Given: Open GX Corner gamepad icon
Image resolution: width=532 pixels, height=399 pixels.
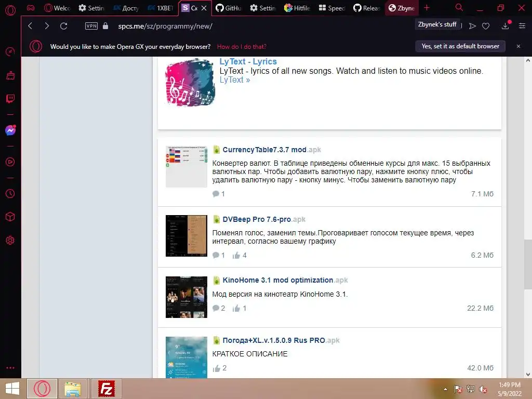Looking at the screenshot, I should click(x=31, y=8).
